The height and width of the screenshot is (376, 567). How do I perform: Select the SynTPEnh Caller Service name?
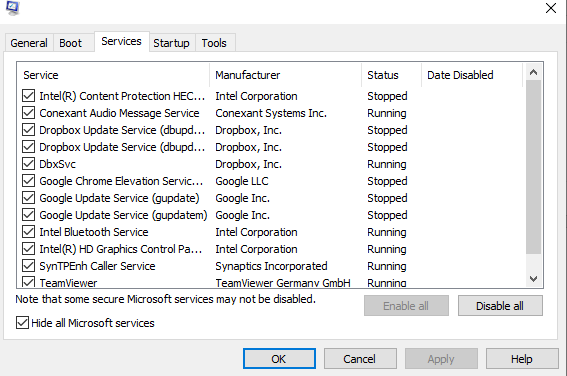point(97,266)
